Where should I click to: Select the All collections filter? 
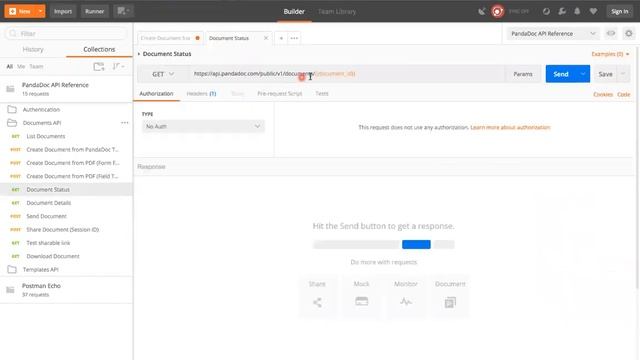9,66
